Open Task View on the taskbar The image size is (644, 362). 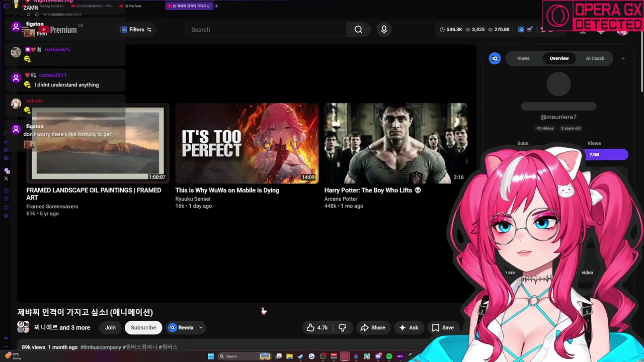point(278,356)
